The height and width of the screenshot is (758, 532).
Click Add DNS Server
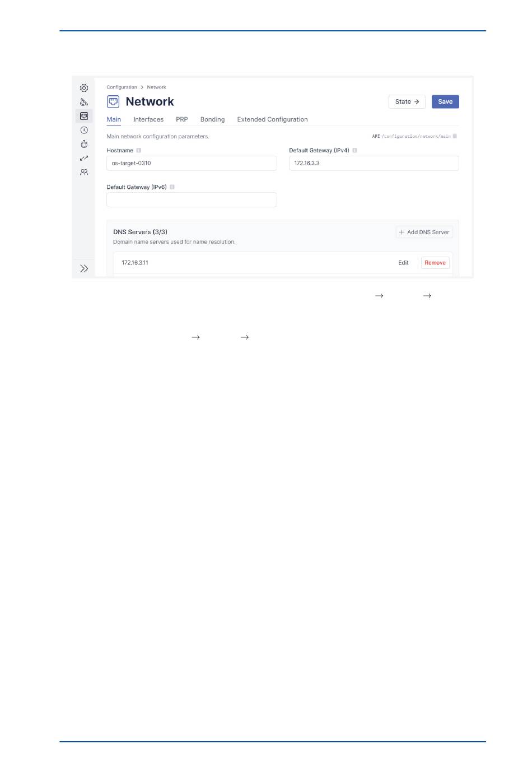pos(424,232)
